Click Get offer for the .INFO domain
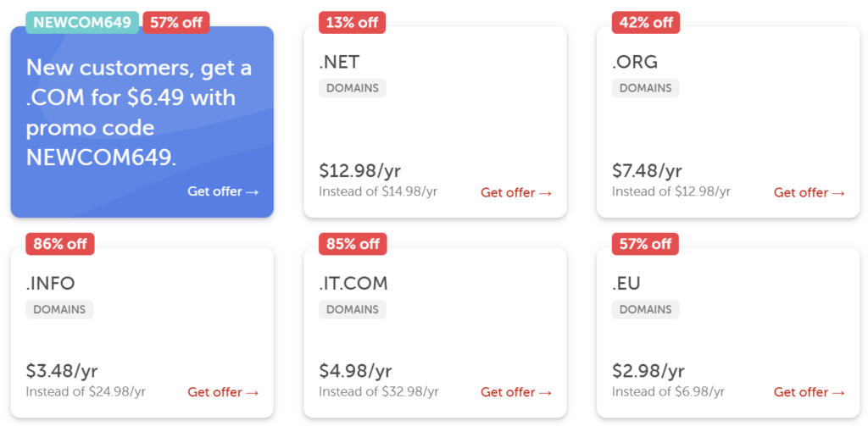 click(x=223, y=392)
